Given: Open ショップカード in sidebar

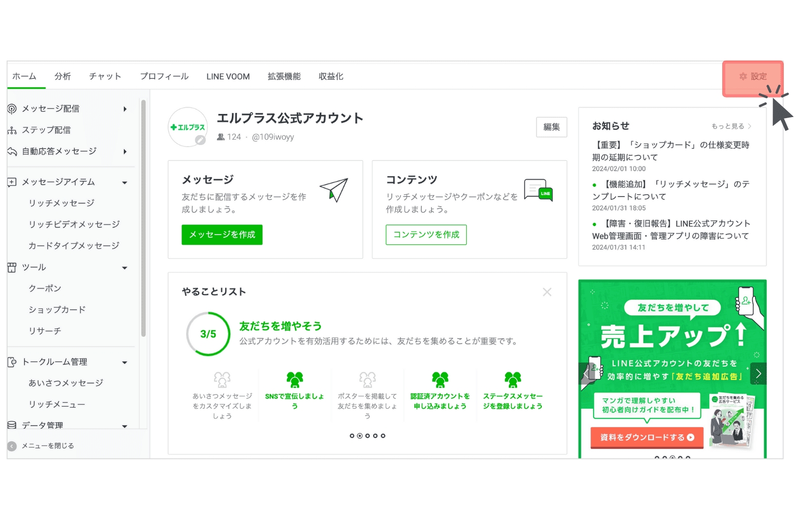Looking at the screenshot, I should tap(57, 310).
